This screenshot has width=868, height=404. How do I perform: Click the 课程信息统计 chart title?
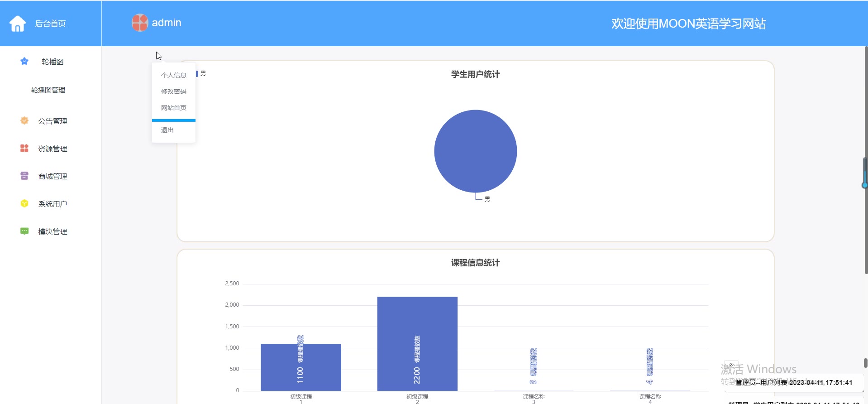(476, 263)
